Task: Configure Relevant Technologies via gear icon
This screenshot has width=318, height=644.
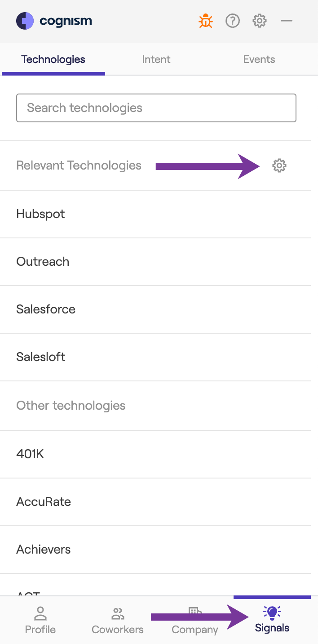Action: (x=279, y=165)
